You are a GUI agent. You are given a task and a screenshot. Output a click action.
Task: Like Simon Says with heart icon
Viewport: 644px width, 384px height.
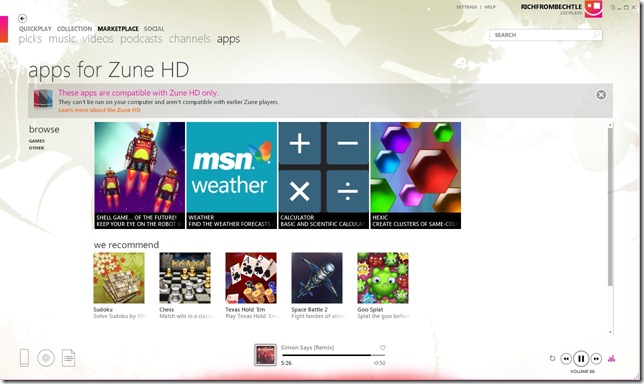click(382, 348)
